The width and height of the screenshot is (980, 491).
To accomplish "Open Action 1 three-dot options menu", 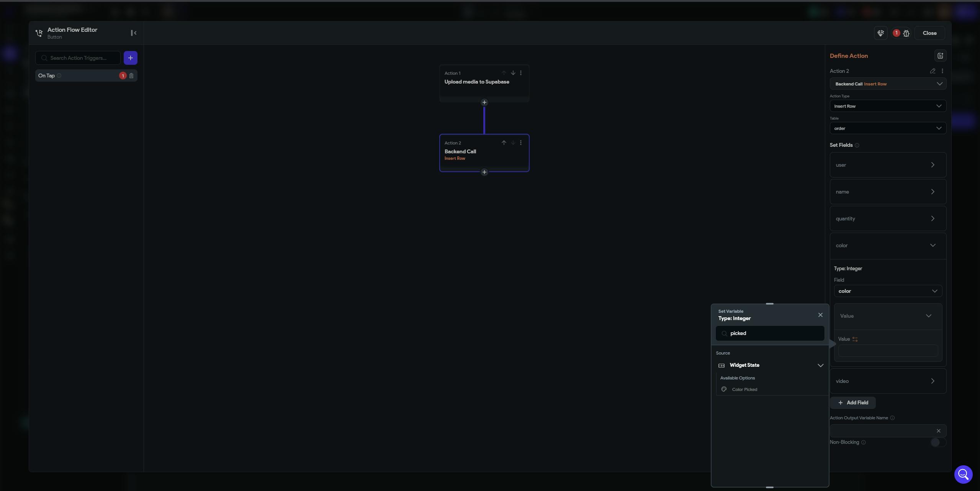I will [520, 73].
